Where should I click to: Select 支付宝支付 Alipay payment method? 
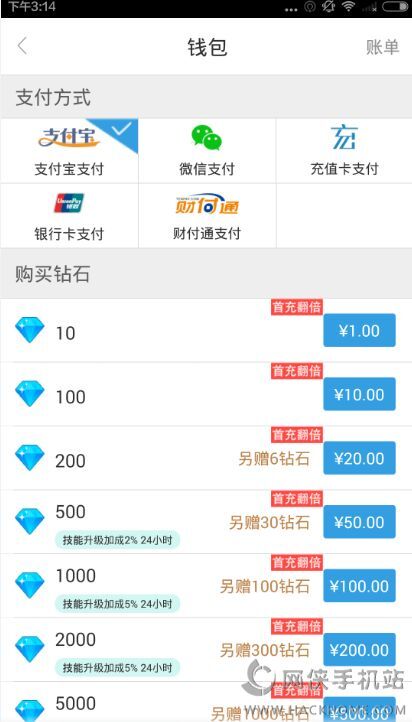tap(69, 151)
